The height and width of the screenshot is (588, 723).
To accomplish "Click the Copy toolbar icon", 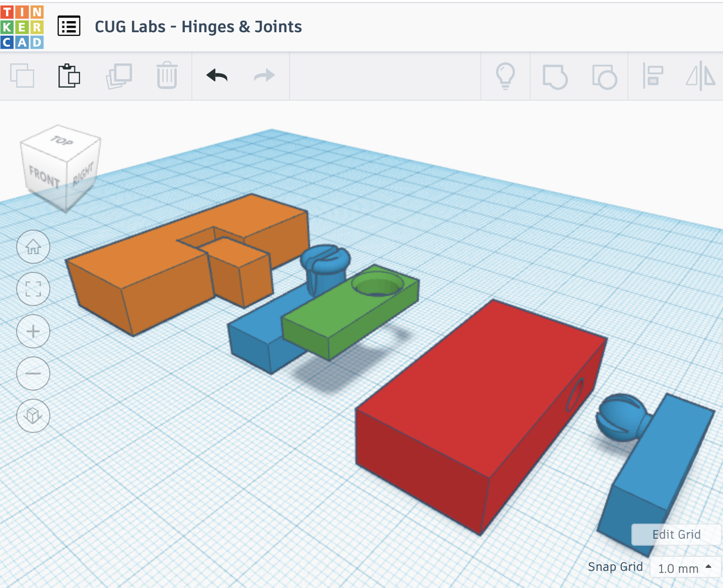I will [22, 76].
